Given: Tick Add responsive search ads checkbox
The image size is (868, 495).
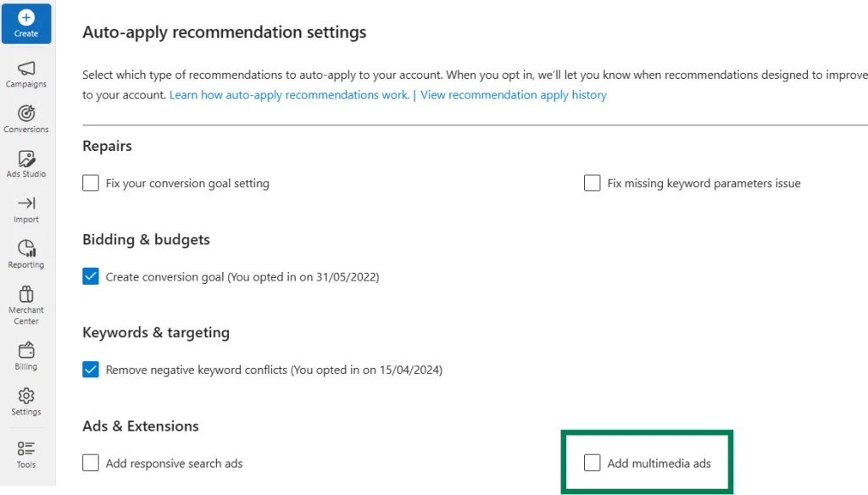Looking at the screenshot, I should 91,463.
